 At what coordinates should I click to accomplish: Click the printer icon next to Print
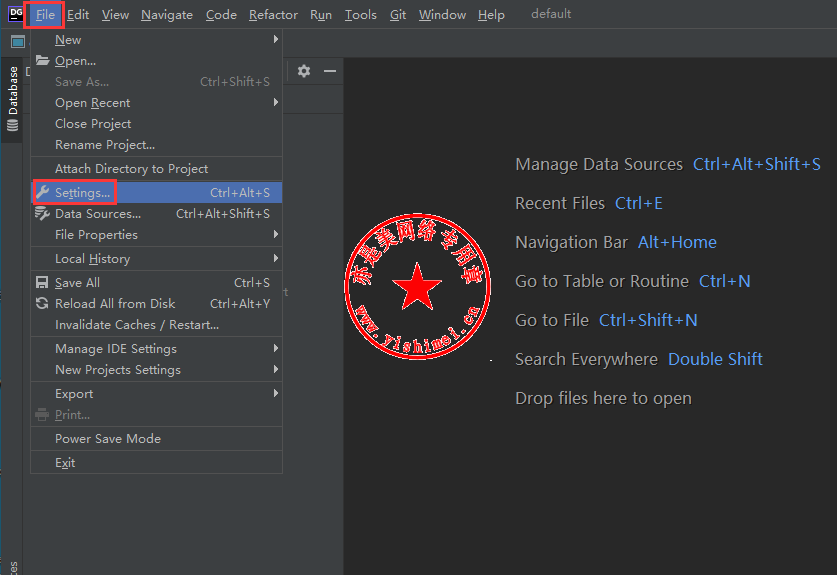pyautogui.click(x=42, y=414)
